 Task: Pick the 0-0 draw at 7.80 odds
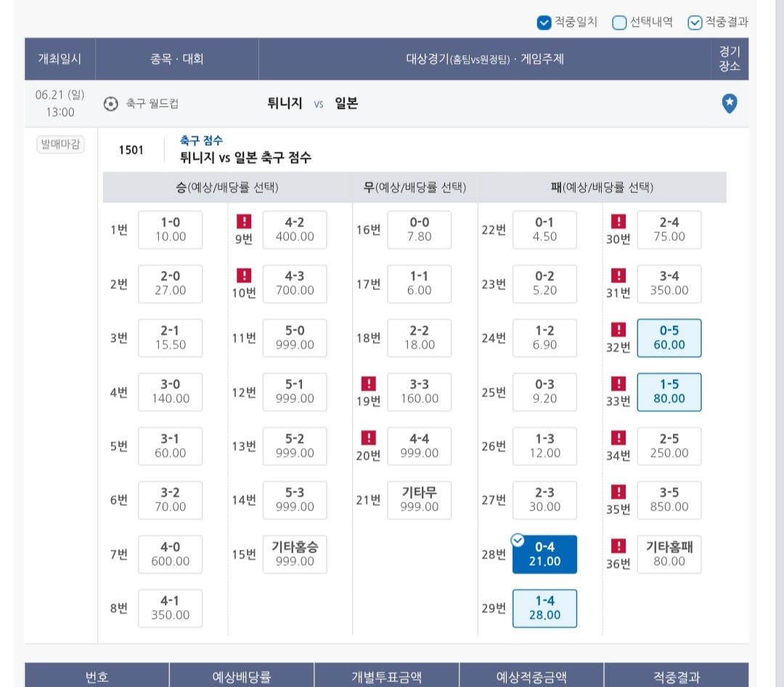(420, 229)
